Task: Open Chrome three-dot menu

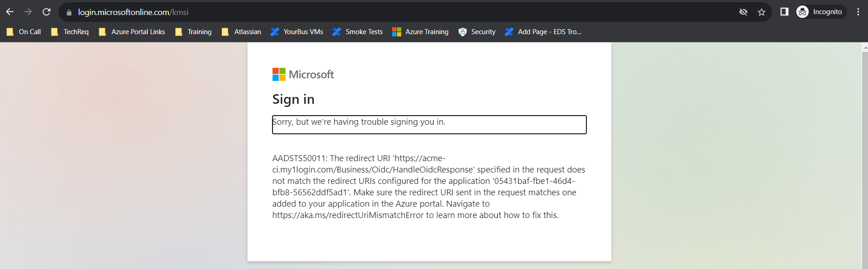Action: coord(858,12)
